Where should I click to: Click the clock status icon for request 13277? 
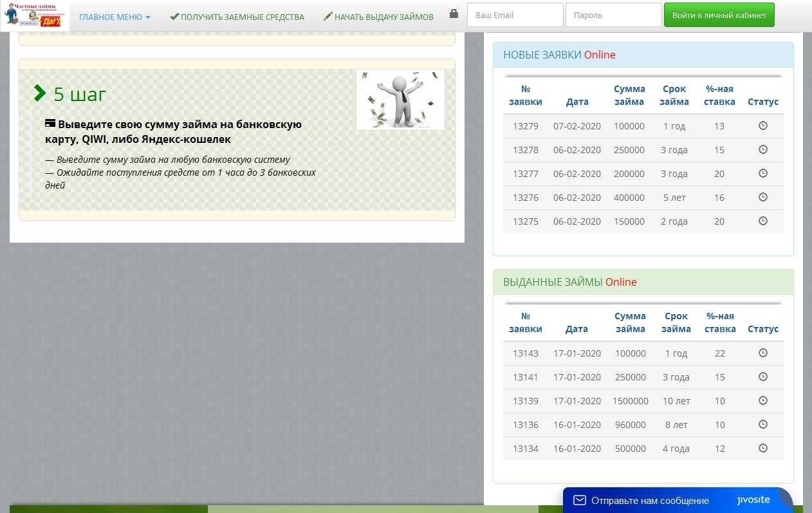763,174
